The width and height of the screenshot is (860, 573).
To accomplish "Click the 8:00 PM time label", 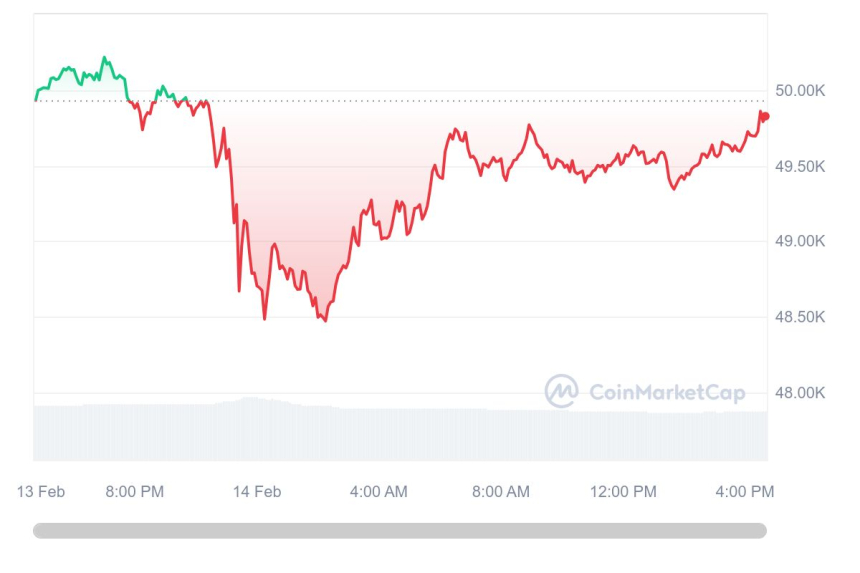I will click(134, 491).
